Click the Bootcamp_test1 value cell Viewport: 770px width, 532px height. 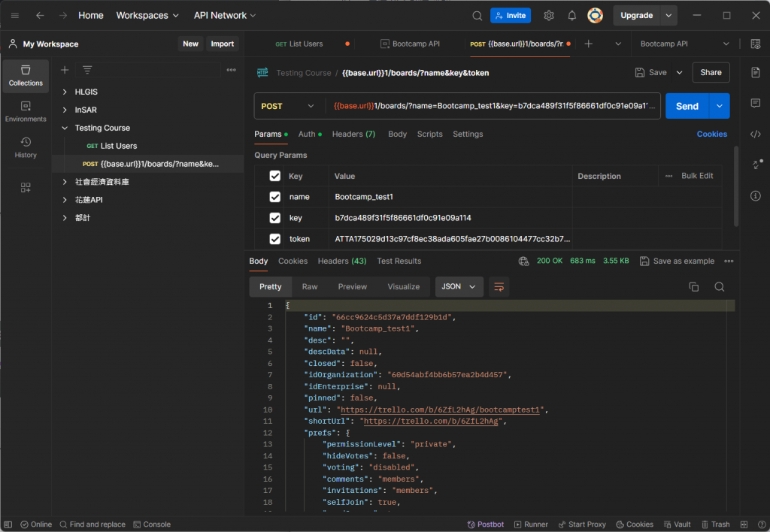450,197
